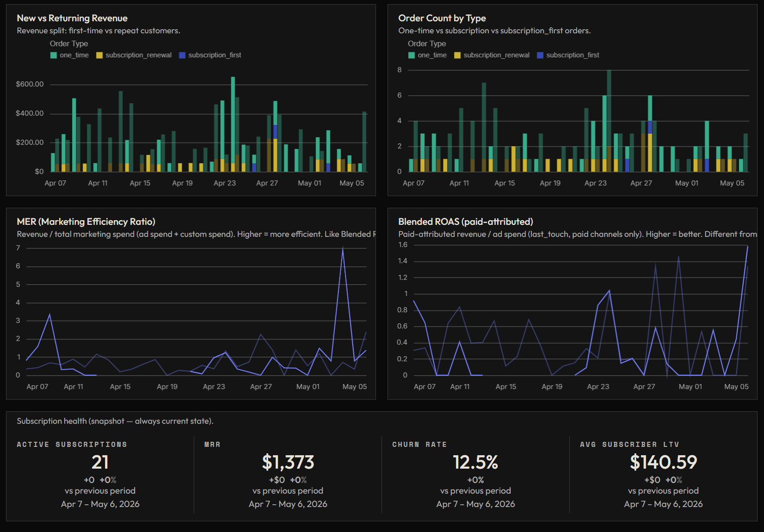Screen dimensions: 764x532
Task: Click One-time vs subscription orders description
Action: [x=494, y=31]
